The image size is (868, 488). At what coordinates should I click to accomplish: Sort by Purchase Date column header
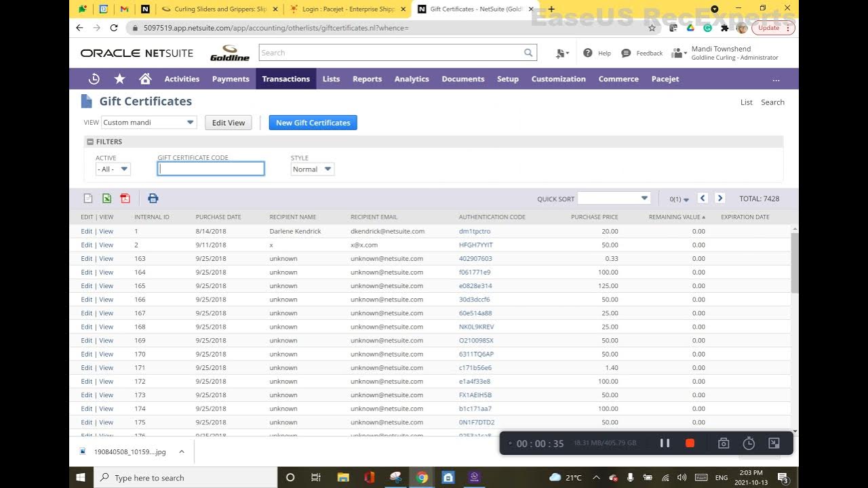218,217
